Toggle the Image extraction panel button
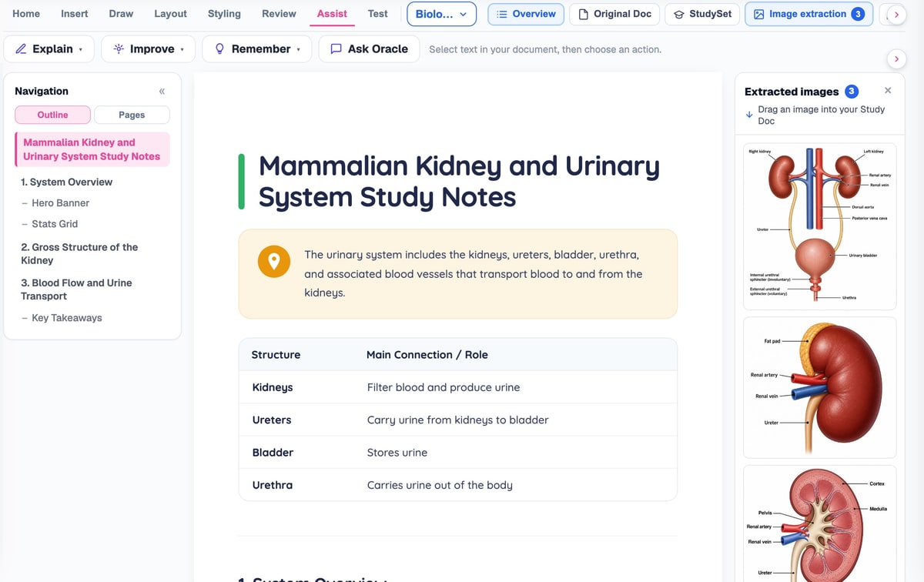The image size is (924, 582). tap(808, 14)
